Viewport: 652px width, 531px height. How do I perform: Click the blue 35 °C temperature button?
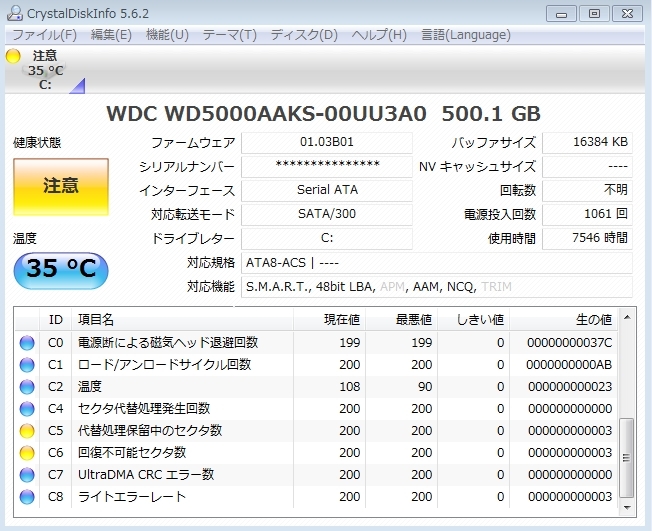61,270
